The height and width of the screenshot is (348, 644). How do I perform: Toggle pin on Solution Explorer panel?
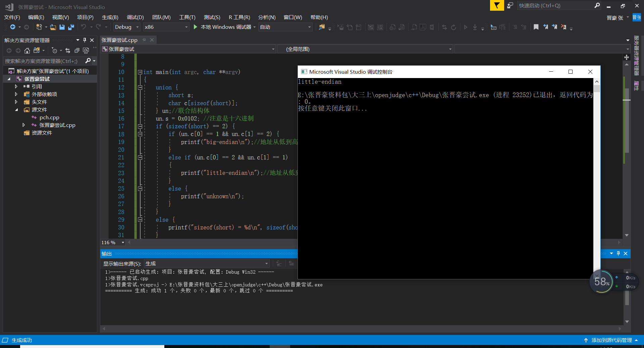(x=85, y=40)
